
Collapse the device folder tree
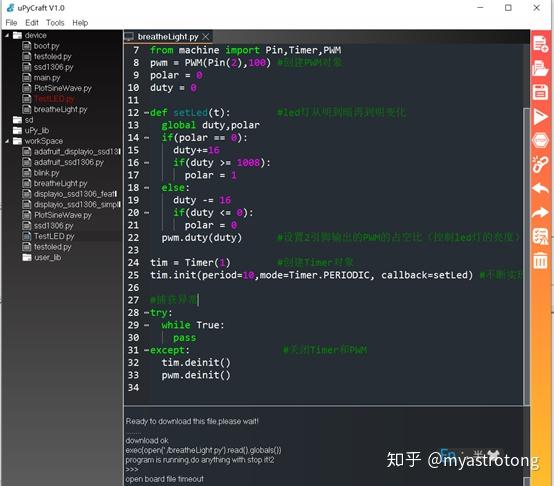coord(7,35)
